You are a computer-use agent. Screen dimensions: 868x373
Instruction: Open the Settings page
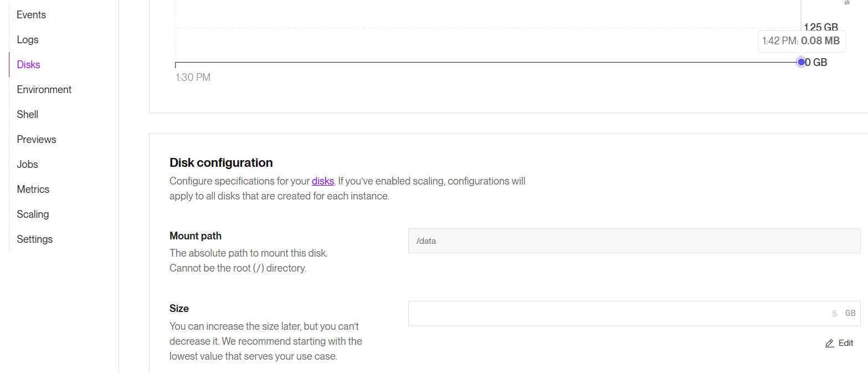pyautogui.click(x=34, y=239)
